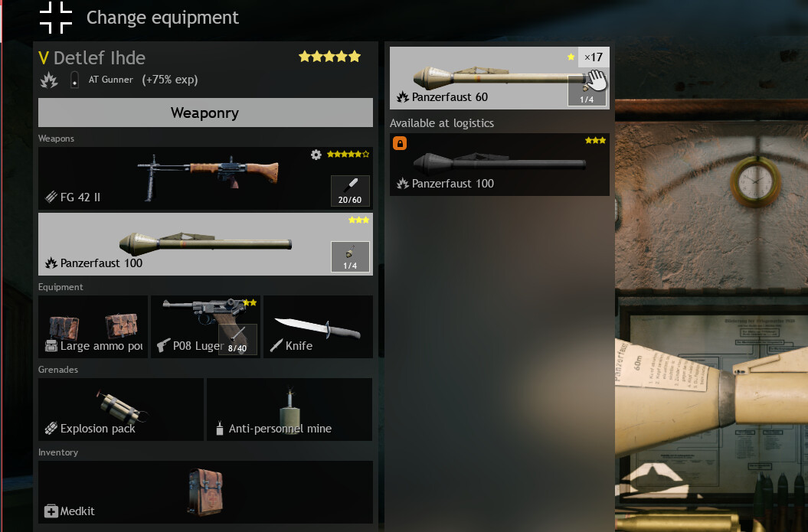This screenshot has height=532, width=808.
Task: Select the FG 42 II weapon slot
Action: [205, 178]
